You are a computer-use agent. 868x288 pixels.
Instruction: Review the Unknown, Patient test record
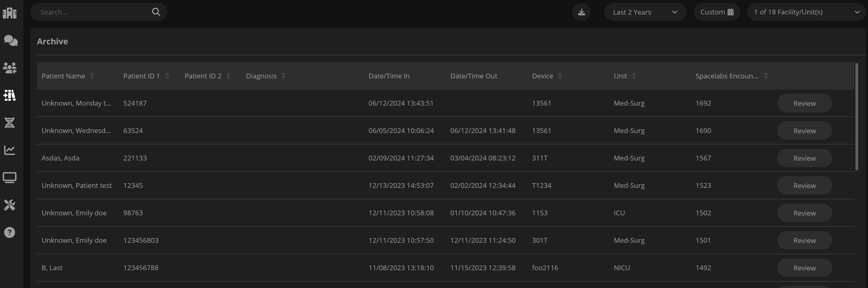tap(805, 185)
